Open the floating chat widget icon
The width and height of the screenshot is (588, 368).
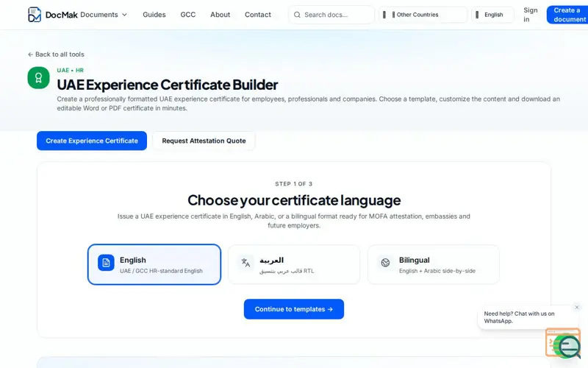[x=563, y=343]
